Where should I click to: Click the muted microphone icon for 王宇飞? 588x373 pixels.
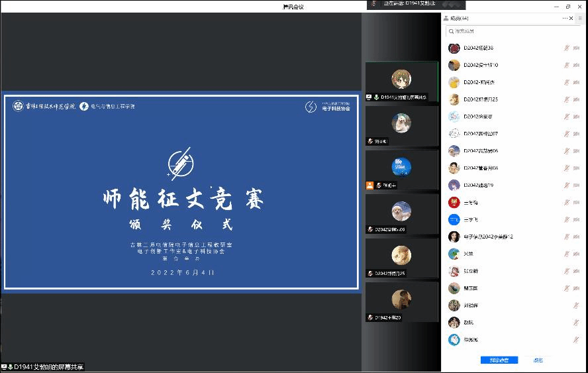coord(566,220)
